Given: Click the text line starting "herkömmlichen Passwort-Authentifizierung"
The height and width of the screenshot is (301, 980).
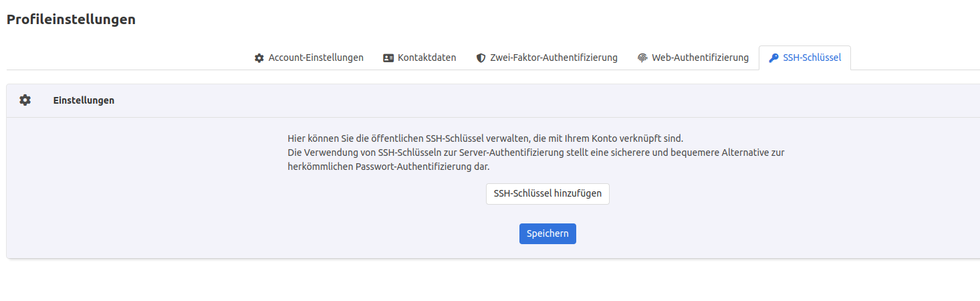Looking at the screenshot, I should click(388, 167).
